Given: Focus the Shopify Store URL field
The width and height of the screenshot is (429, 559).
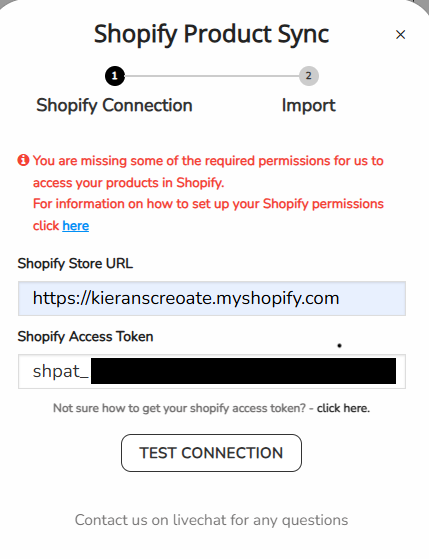Looking at the screenshot, I should click(x=212, y=298).
